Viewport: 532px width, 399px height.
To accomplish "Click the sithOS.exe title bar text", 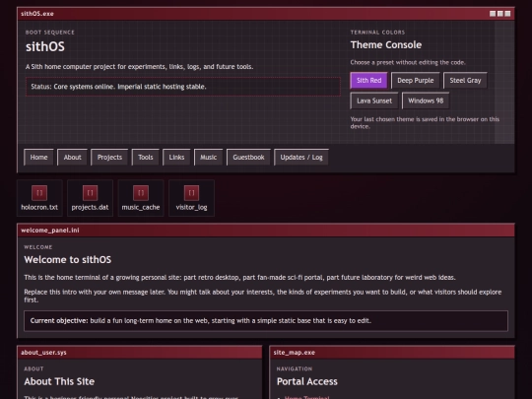I will [x=37, y=14].
